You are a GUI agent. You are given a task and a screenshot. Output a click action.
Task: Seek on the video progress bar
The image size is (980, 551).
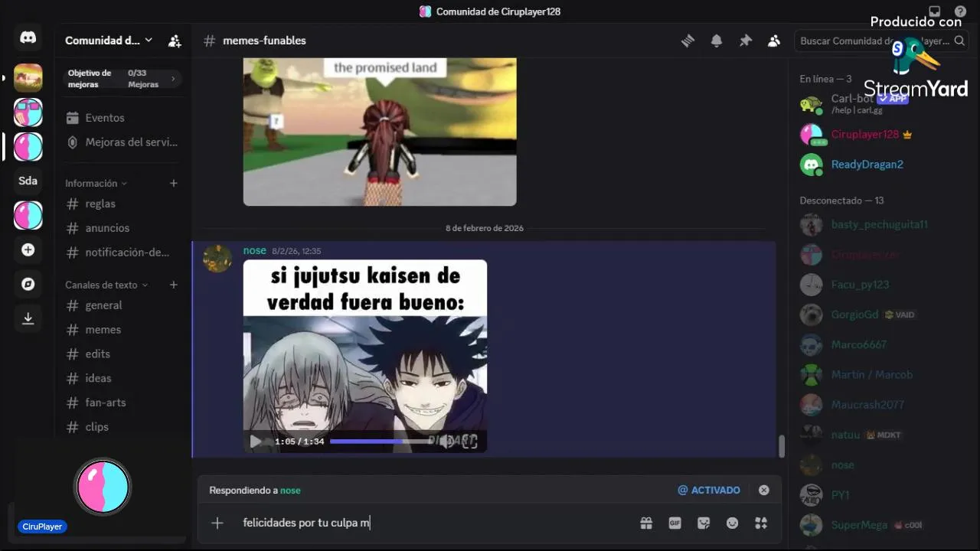[x=382, y=442]
